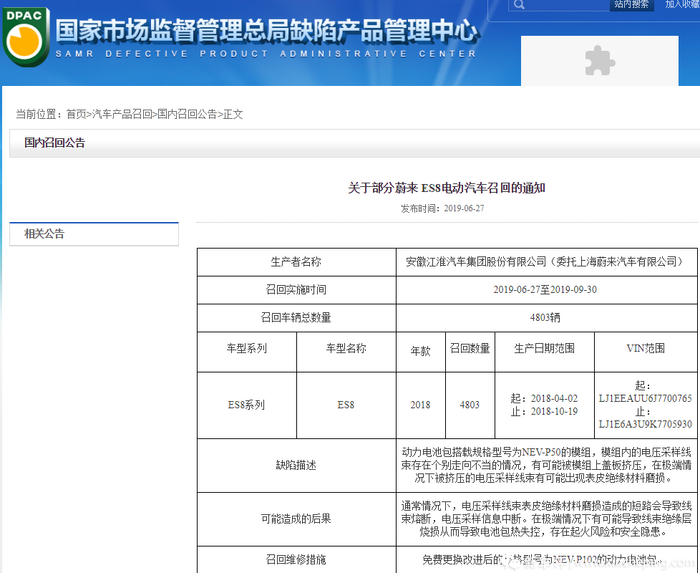The width and height of the screenshot is (700, 573).
Task: Select the 相关公告 sidebar tab
Action: click(x=94, y=234)
